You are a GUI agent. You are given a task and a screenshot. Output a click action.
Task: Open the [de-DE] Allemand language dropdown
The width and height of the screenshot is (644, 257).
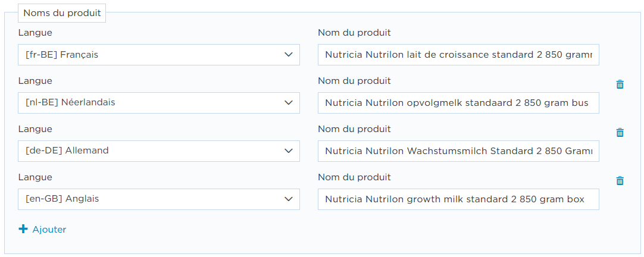158,151
